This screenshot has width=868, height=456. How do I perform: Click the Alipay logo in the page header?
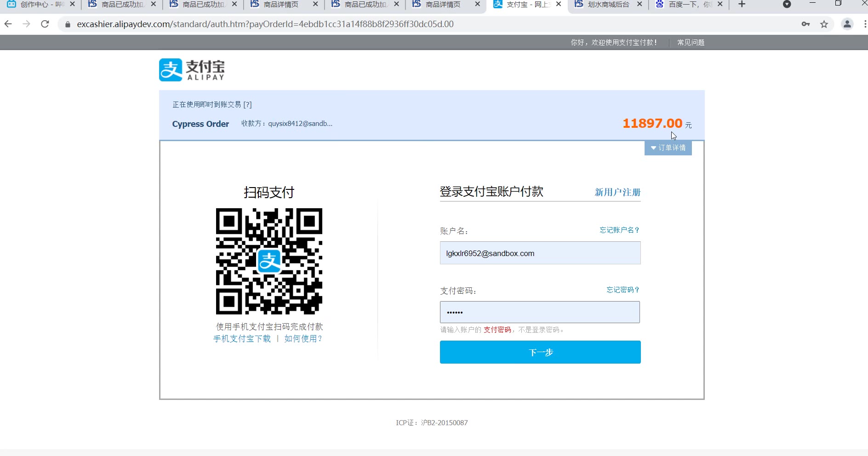click(192, 70)
